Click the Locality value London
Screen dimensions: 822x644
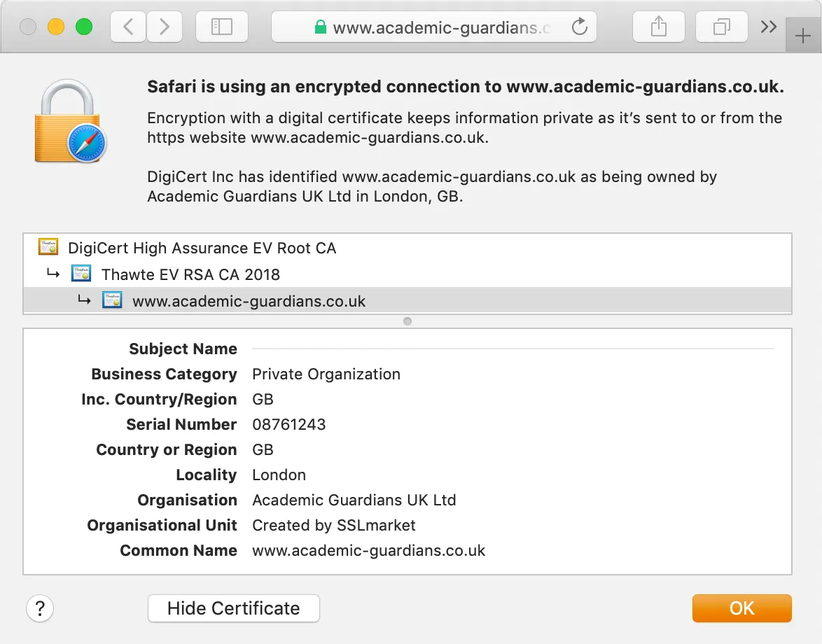[279, 475]
